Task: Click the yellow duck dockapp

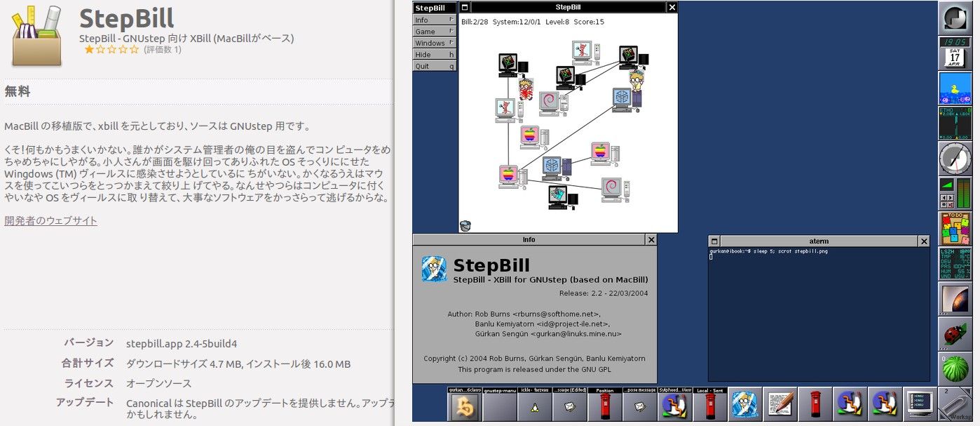Action: point(955,88)
